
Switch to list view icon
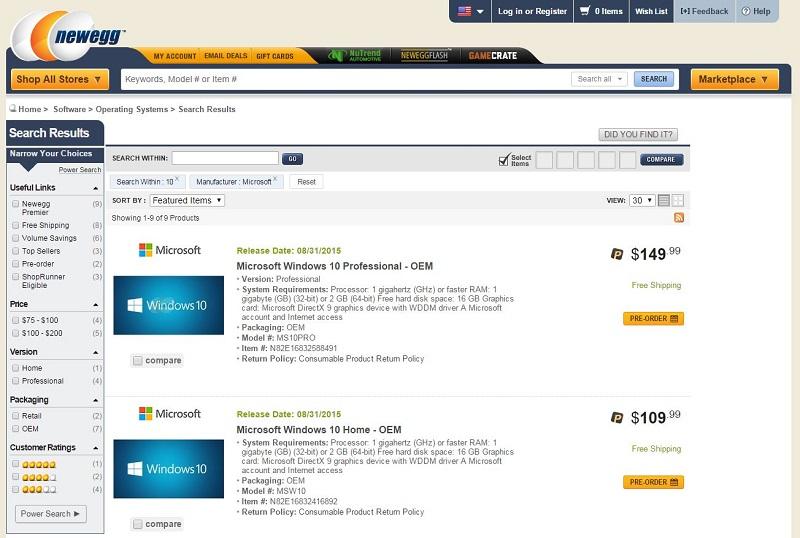click(x=664, y=200)
